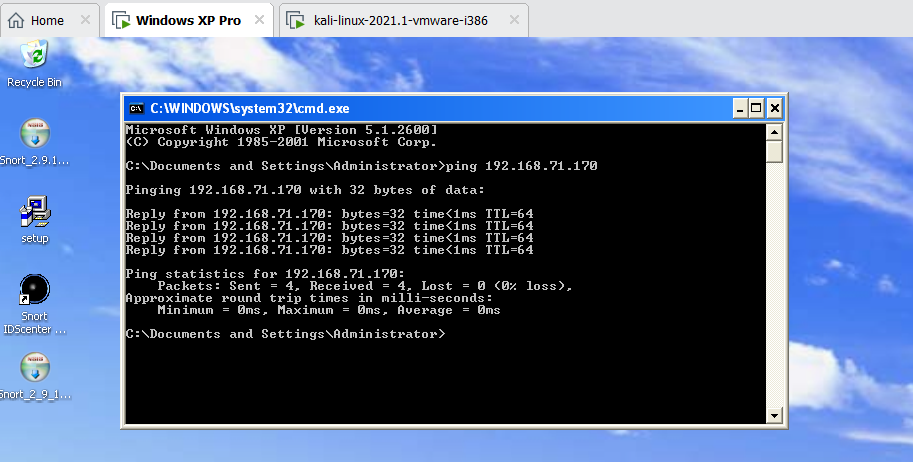The image size is (913, 462).
Task: Click the 'Approximate round trip times' line
Action: click(309, 298)
